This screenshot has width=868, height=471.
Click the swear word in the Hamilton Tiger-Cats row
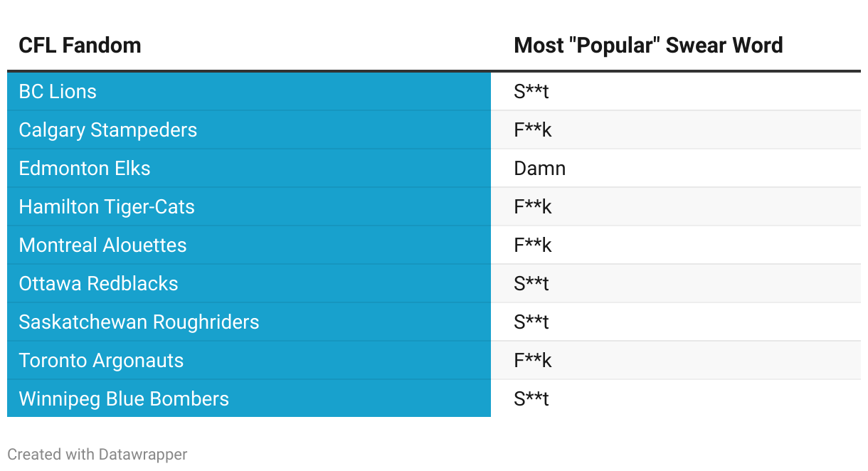pos(532,207)
